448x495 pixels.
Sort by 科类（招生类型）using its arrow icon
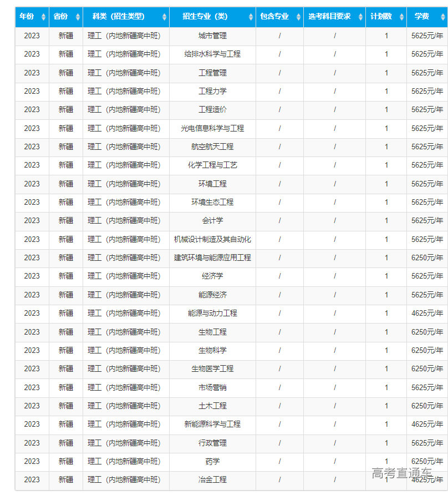(164, 17)
